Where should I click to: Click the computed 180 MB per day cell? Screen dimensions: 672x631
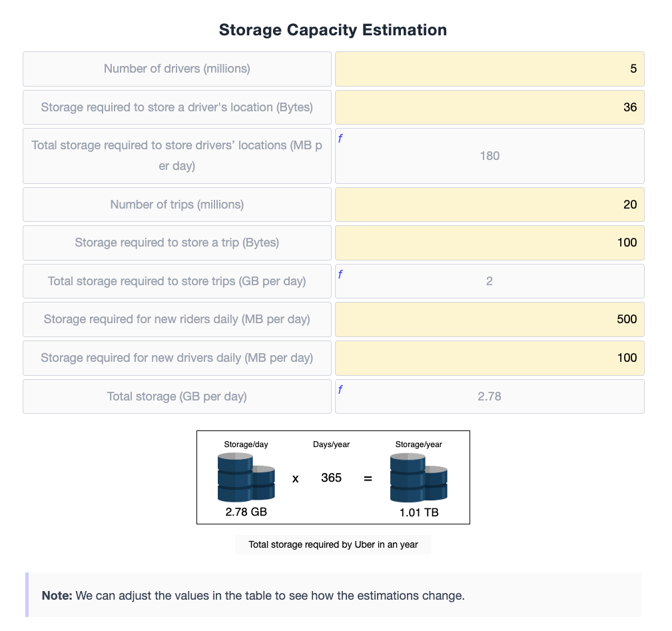point(490,156)
